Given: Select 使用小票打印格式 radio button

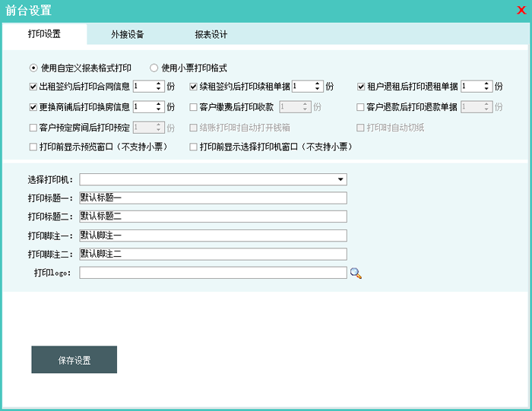Looking at the screenshot, I should click(154, 68).
